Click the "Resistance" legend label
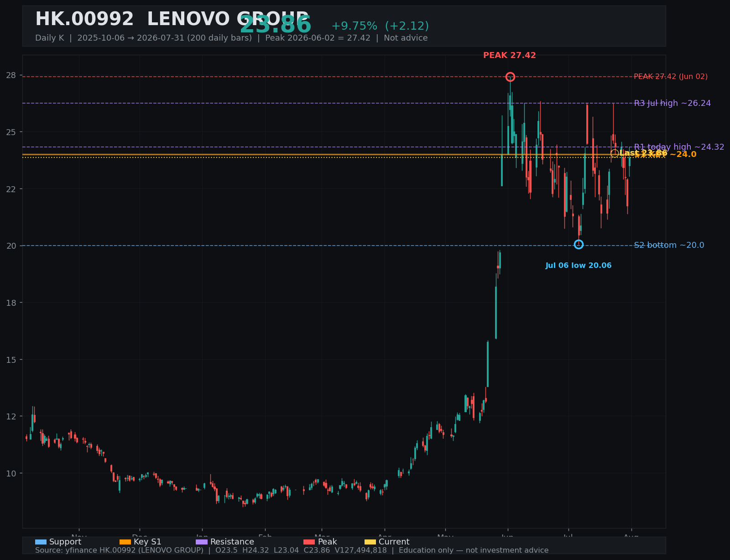Image resolution: width=730 pixels, height=560 pixels. (x=232, y=542)
